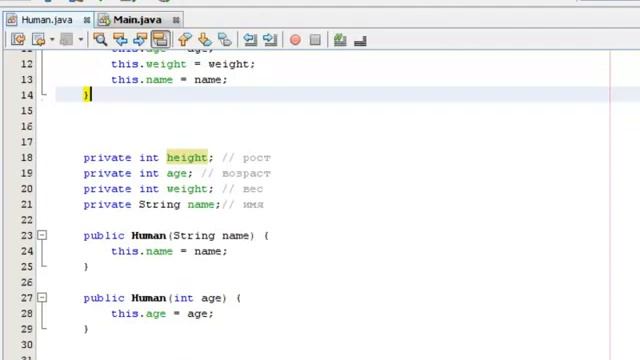
Task: Click the 'String' type on line 21
Action: point(159,204)
